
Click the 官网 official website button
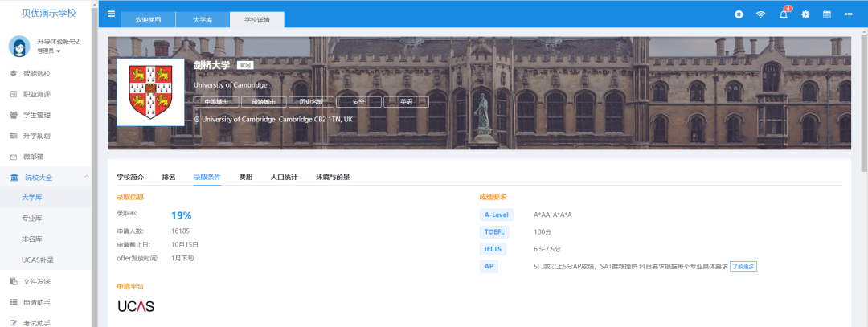[x=244, y=66]
